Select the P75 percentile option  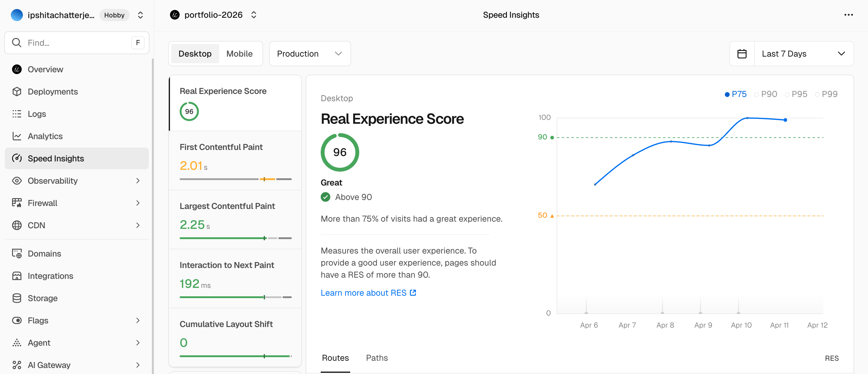[x=735, y=94]
